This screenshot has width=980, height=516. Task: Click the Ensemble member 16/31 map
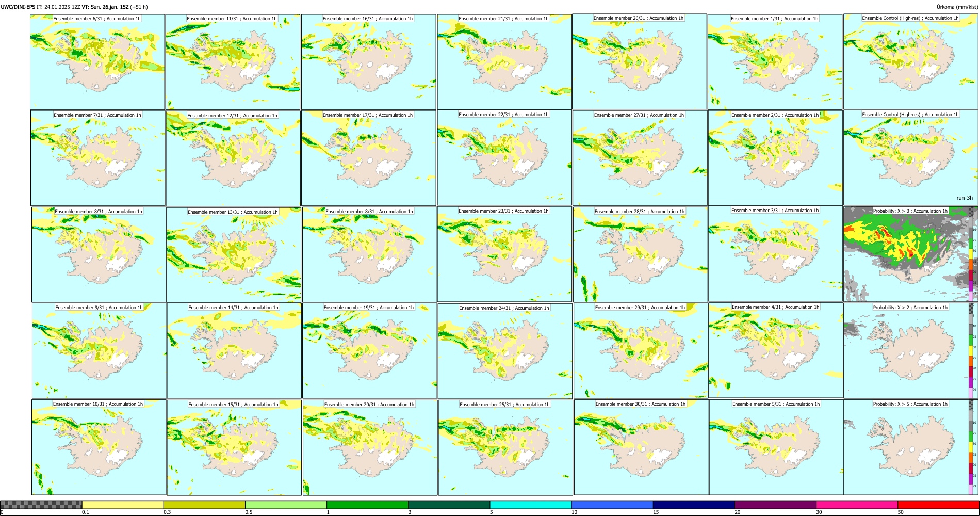click(x=368, y=62)
